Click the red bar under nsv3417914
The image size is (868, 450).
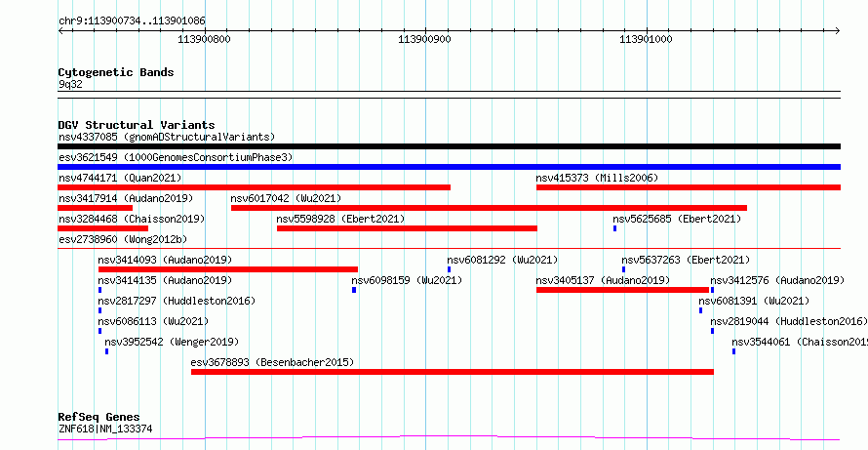(x=96, y=208)
